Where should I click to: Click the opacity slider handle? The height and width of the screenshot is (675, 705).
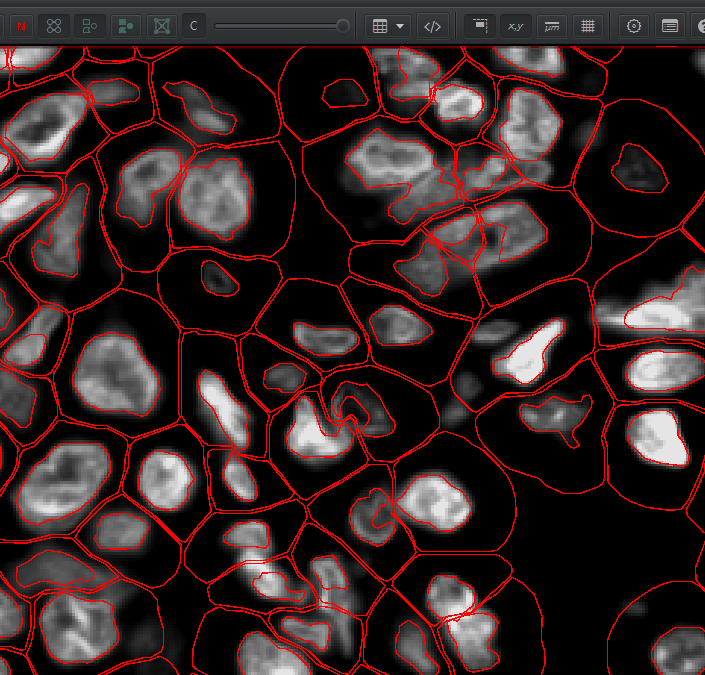click(x=343, y=26)
